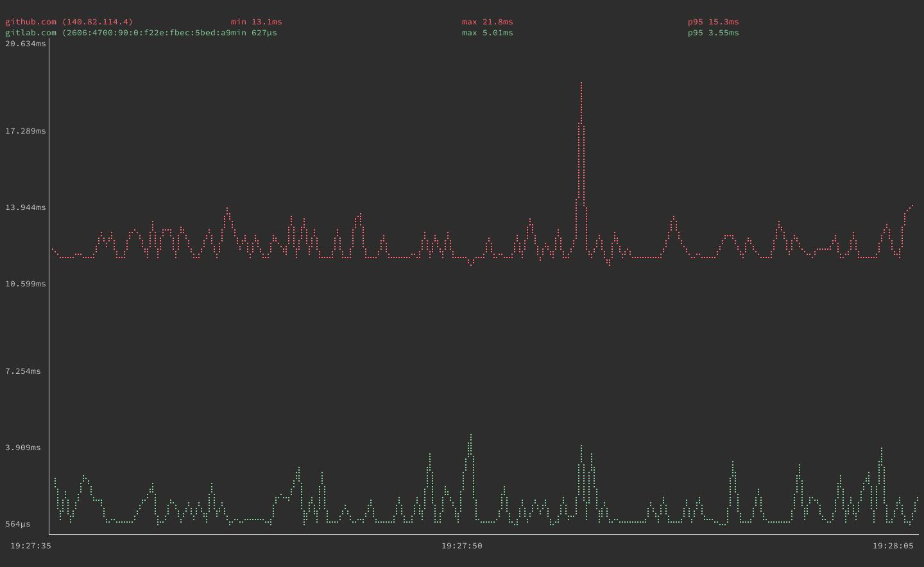
Task: Collapse the 20.634ms axis label
Action: (x=26, y=44)
